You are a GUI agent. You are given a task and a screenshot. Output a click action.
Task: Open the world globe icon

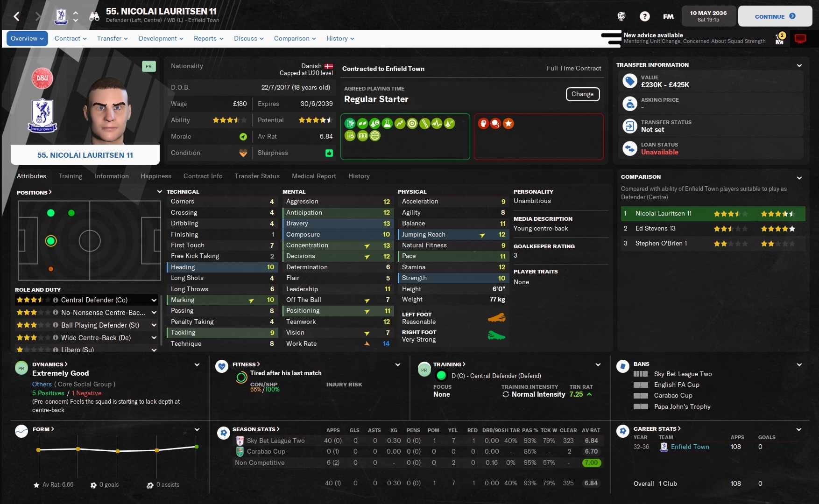coord(621,16)
